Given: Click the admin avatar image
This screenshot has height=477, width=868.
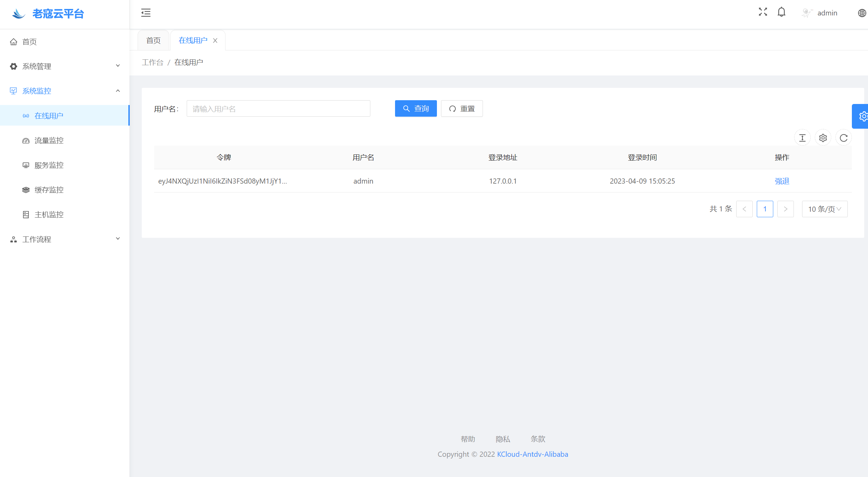Looking at the screenshot, I should coord(807,13).
